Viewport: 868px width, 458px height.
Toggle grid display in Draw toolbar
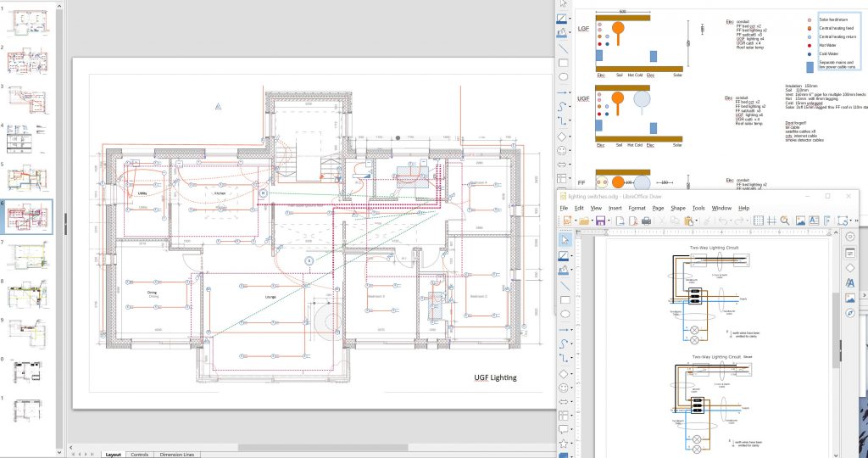758,221
